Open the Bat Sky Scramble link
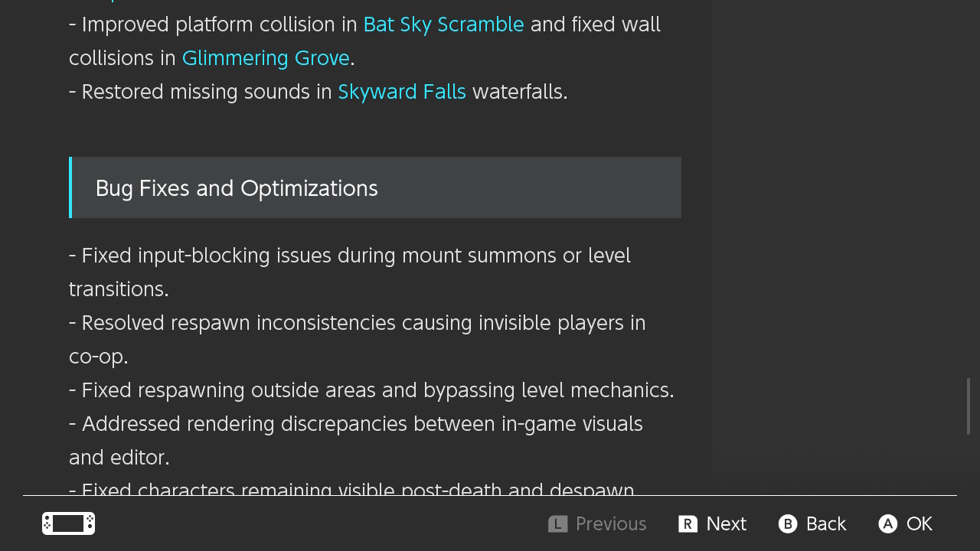The width and height of the screenshot is (980, 551). 443,24
